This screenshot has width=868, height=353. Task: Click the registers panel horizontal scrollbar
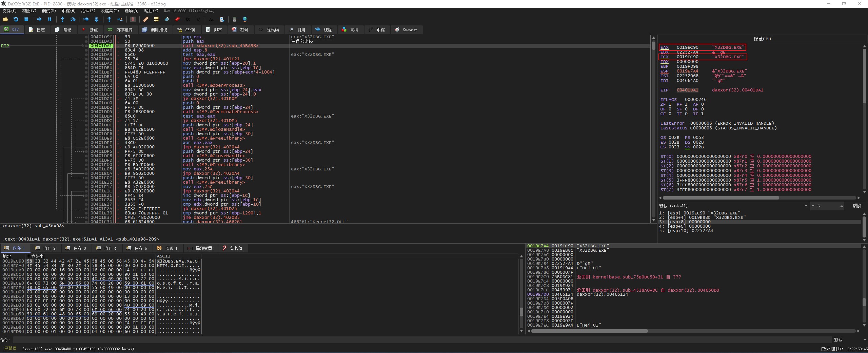click(x=721, y=198)
